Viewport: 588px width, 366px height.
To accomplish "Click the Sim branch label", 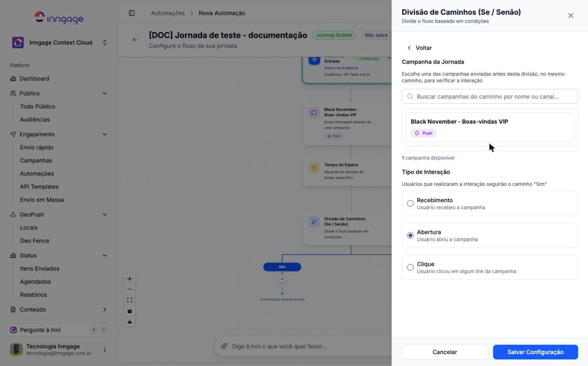I will pos(282,267).
